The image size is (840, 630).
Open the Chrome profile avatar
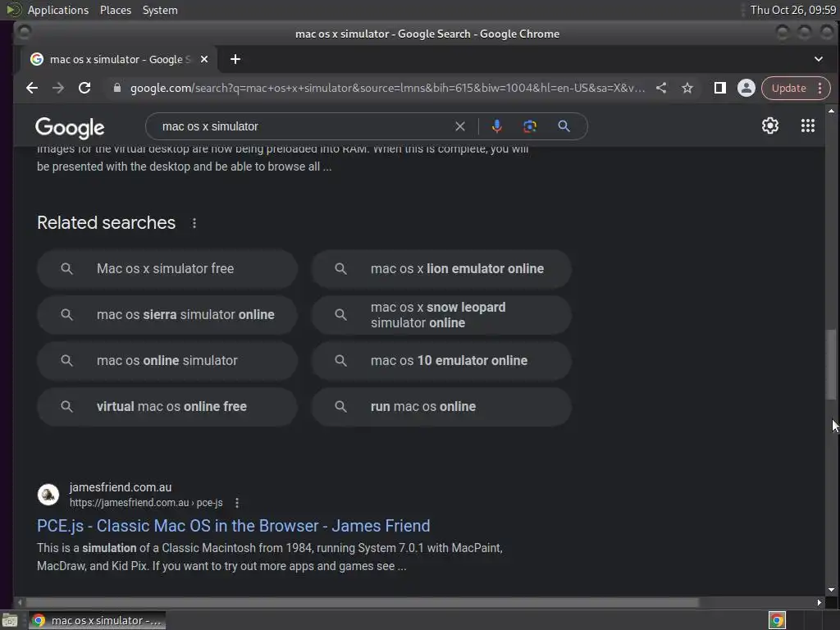[746, 89]
